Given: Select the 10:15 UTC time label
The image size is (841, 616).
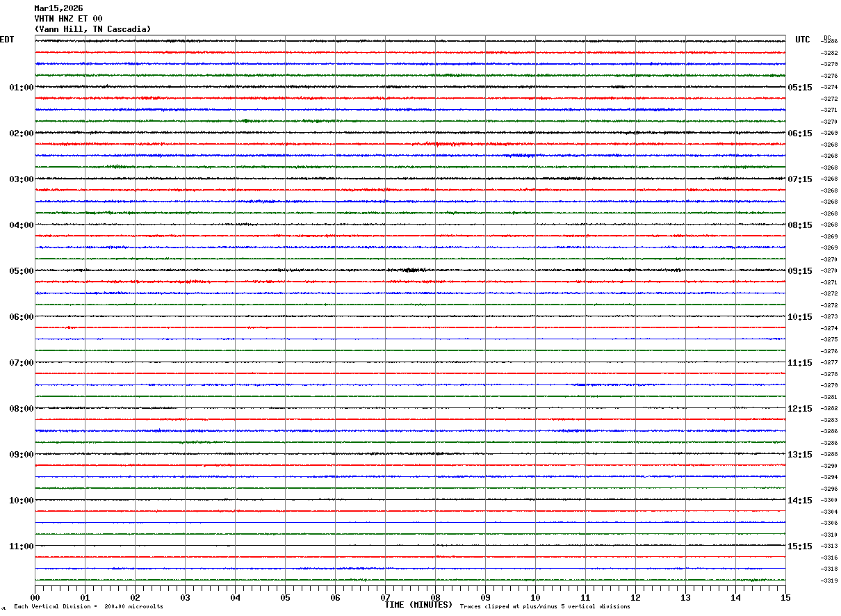Looking at the screenshot, I should 799,317.
